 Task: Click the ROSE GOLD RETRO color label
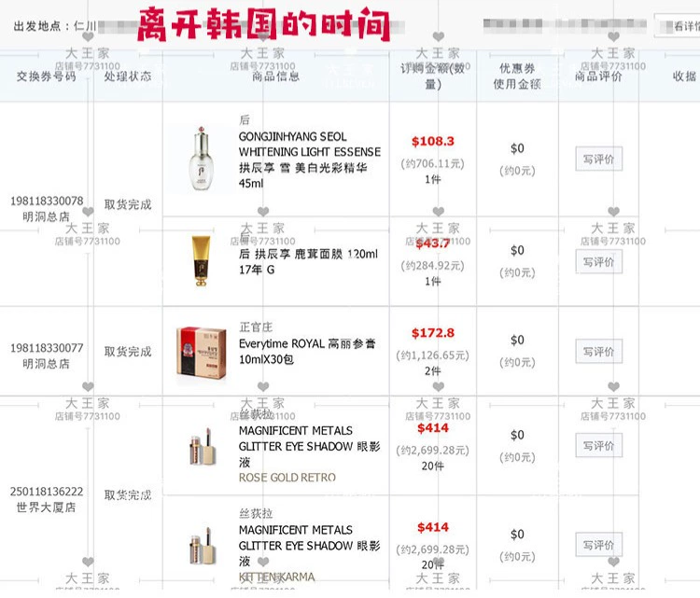click(x=287, y=478)
